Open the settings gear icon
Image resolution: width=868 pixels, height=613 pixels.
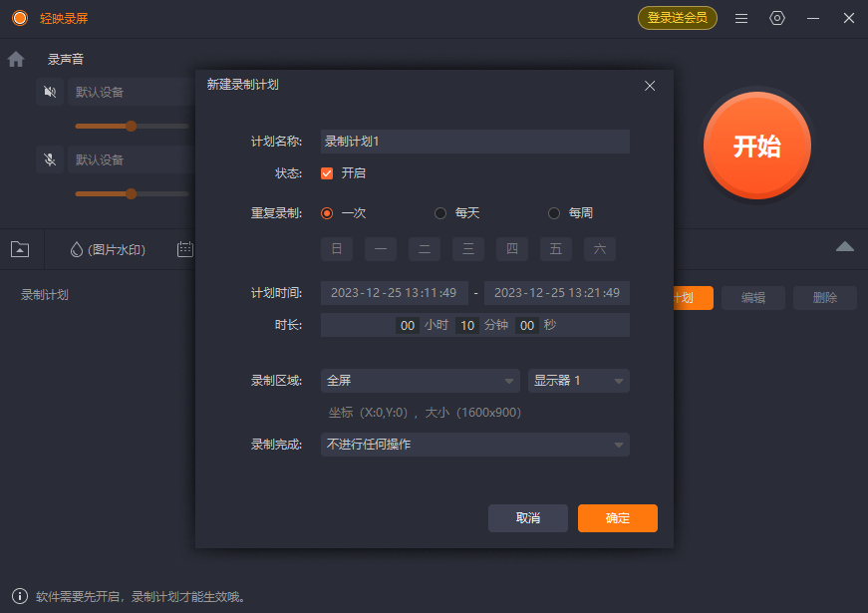tap(777, 17)
